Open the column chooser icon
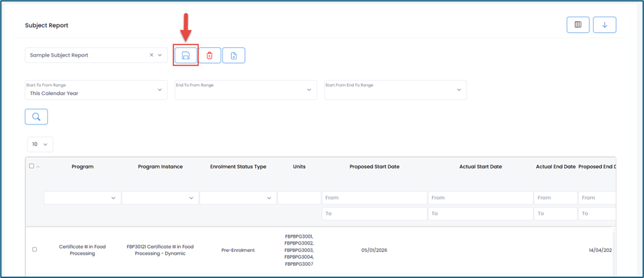644x278 pixels. point(578,25)
